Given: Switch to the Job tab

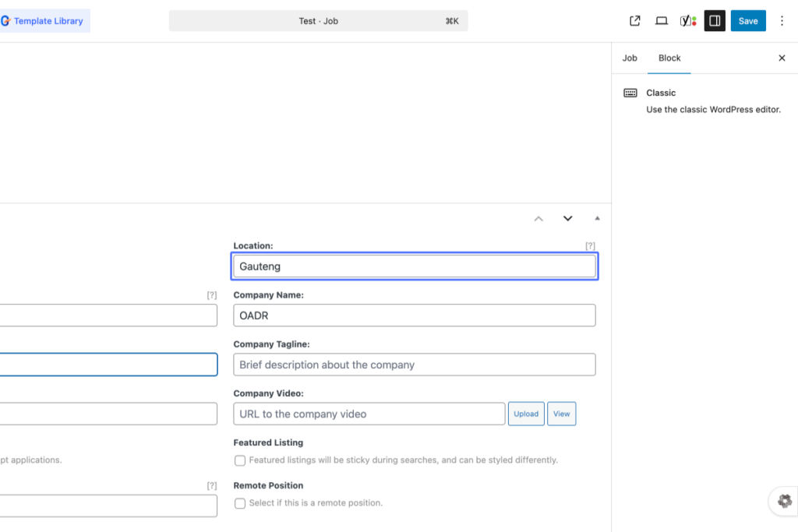Looking at the screenshot, I should click(630, 58).
